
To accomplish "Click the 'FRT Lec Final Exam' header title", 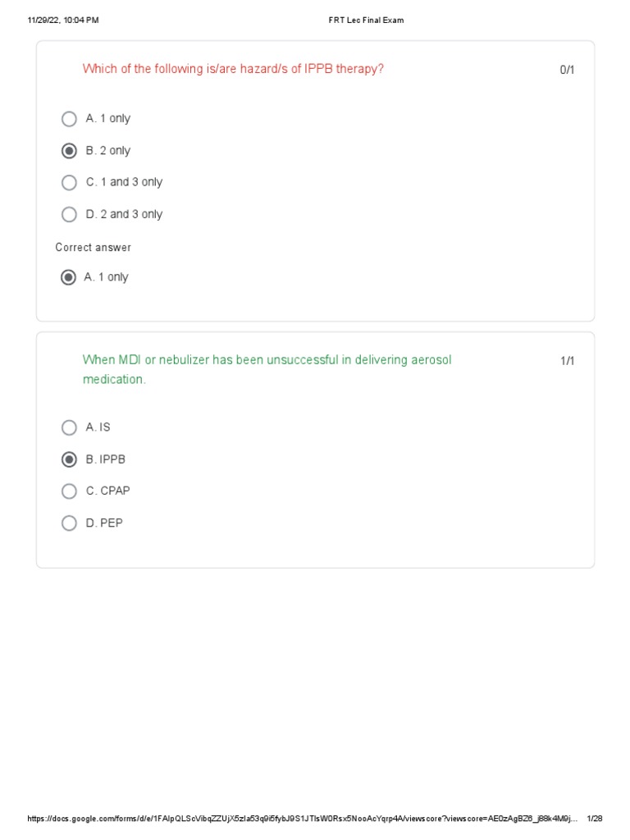I will coord(361,21).
